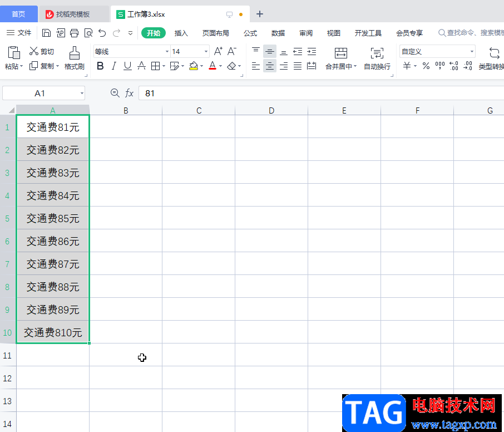Click the Save icon in quick toolbar

coord(46,33)
